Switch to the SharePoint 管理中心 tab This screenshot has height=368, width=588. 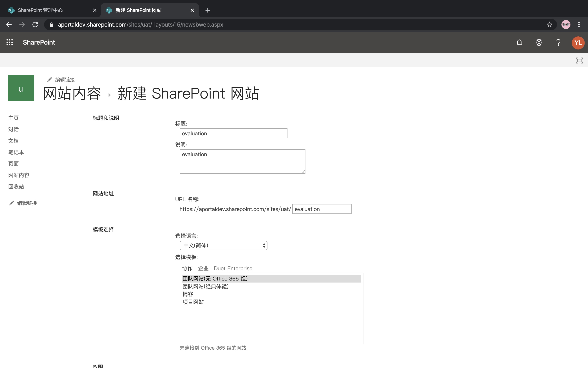coord(50,10)
